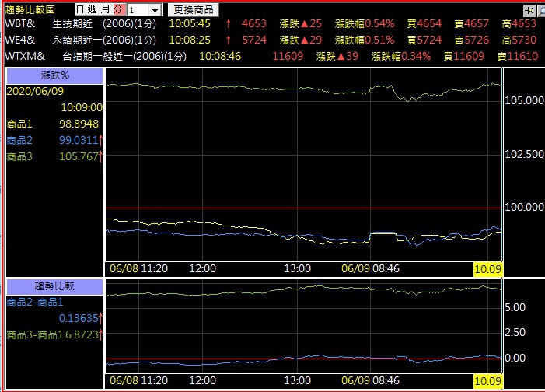This screenshot has height=392, width=545.
Task: Click the WTXM& price 11609
Action: point(288,56)
